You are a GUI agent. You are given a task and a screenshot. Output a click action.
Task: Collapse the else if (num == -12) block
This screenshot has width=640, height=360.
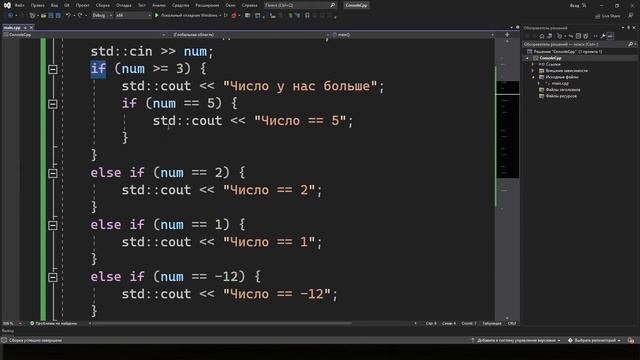click(53, 277)
